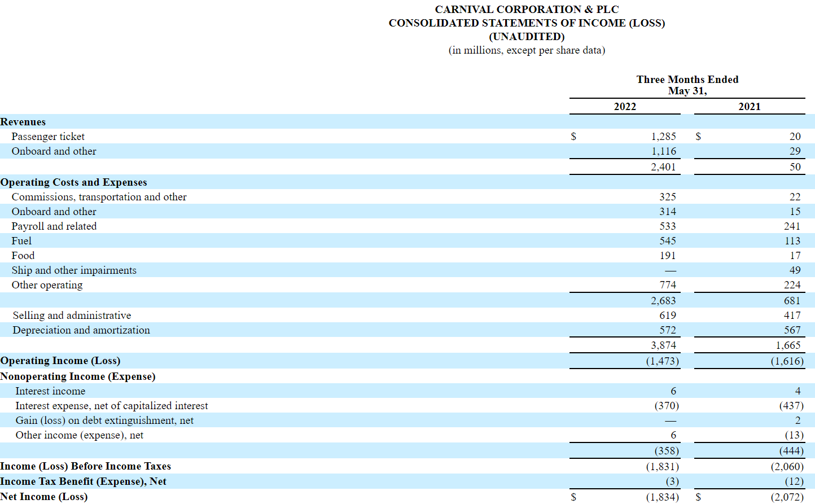The image size is (815, 504).
Task: Click Passenger ticket 2021 value 20
Action: pyautogui.click(x=795, y=137)
